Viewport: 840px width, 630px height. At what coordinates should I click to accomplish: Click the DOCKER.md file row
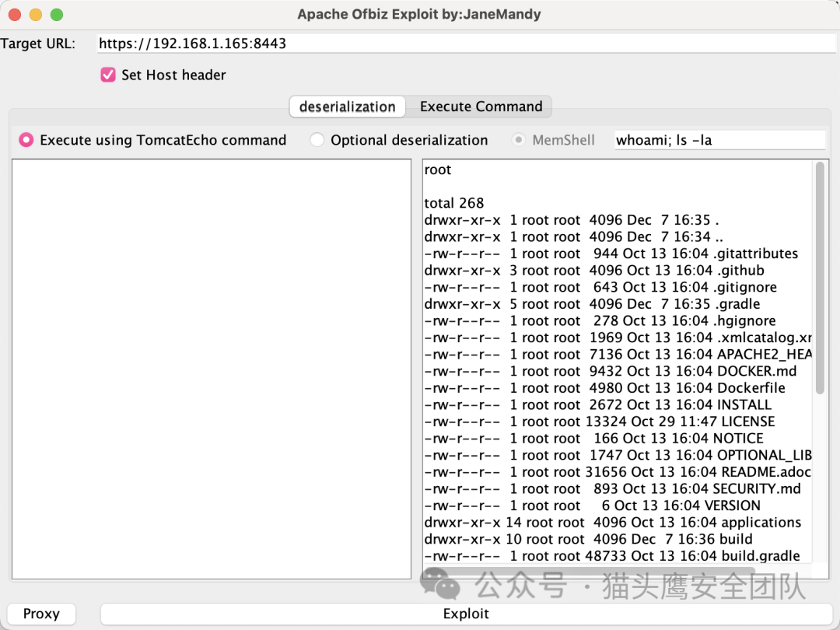point(611,371)
